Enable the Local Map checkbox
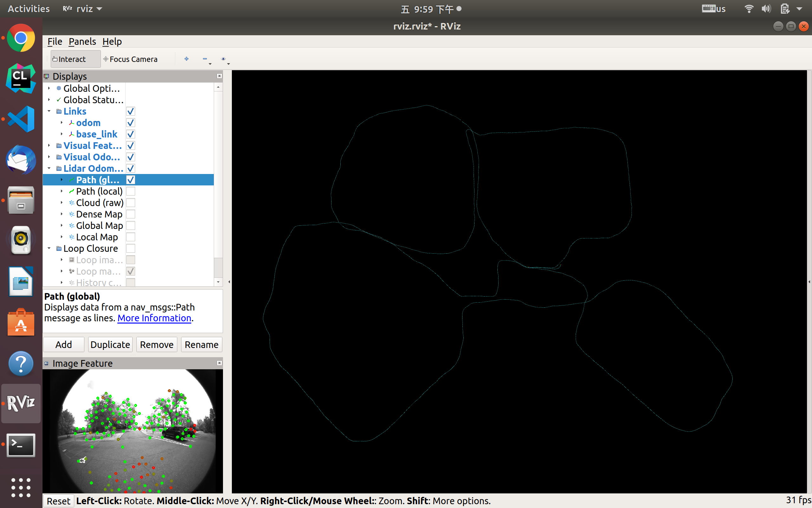Screen dimensions: 812x508 pyautogui.click(x=131, y=237)
